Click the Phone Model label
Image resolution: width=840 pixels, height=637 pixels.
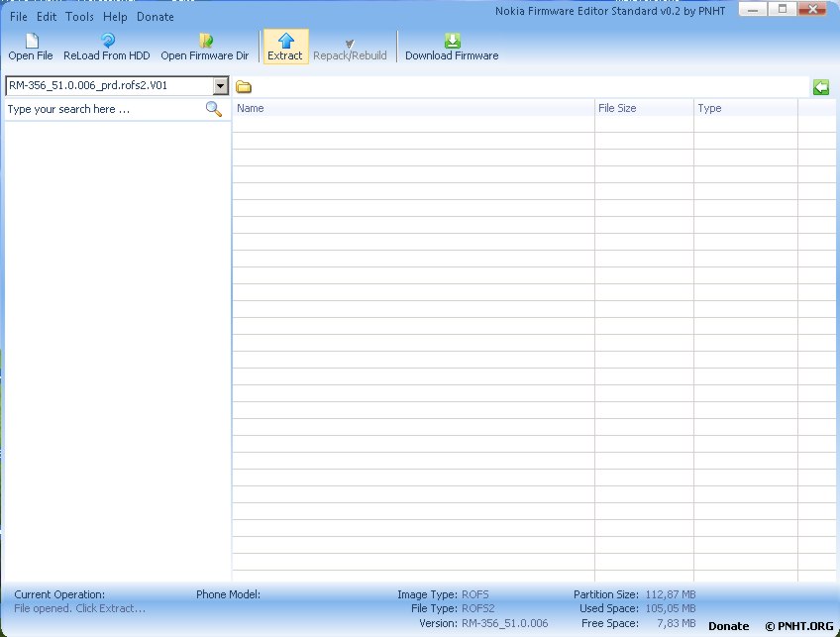pos(228,594)
